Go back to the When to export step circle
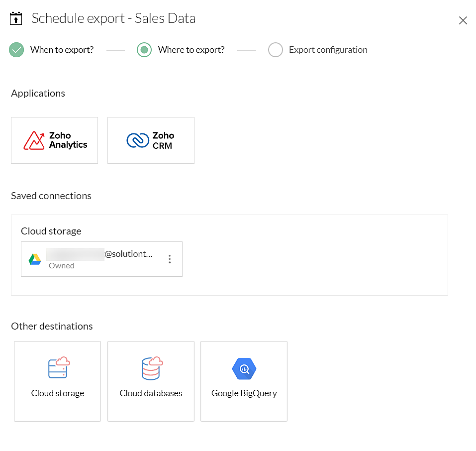This screenshot has height=451, width=476. point(16,50)
